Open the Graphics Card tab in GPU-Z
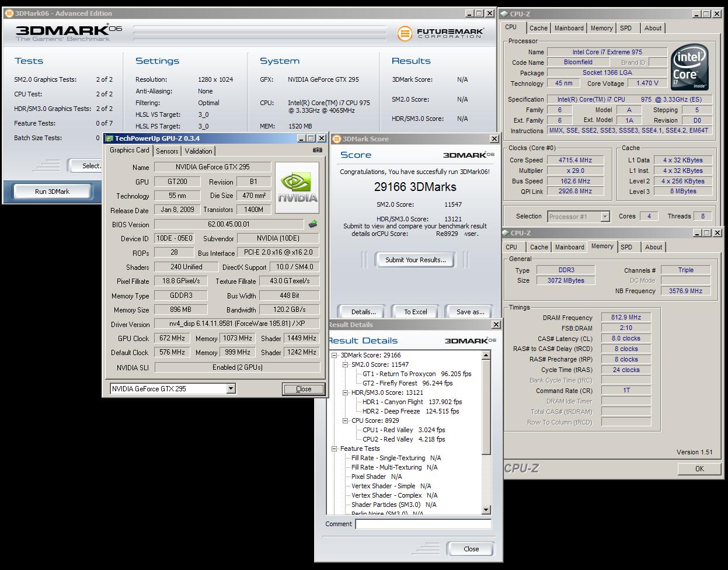728x570 pixels. (130, 150)
